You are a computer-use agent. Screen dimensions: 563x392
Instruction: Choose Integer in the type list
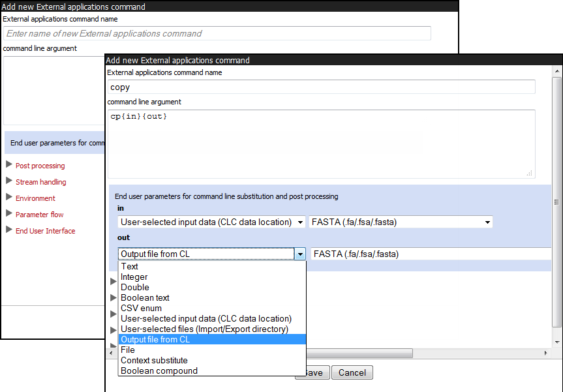[134, 277]
